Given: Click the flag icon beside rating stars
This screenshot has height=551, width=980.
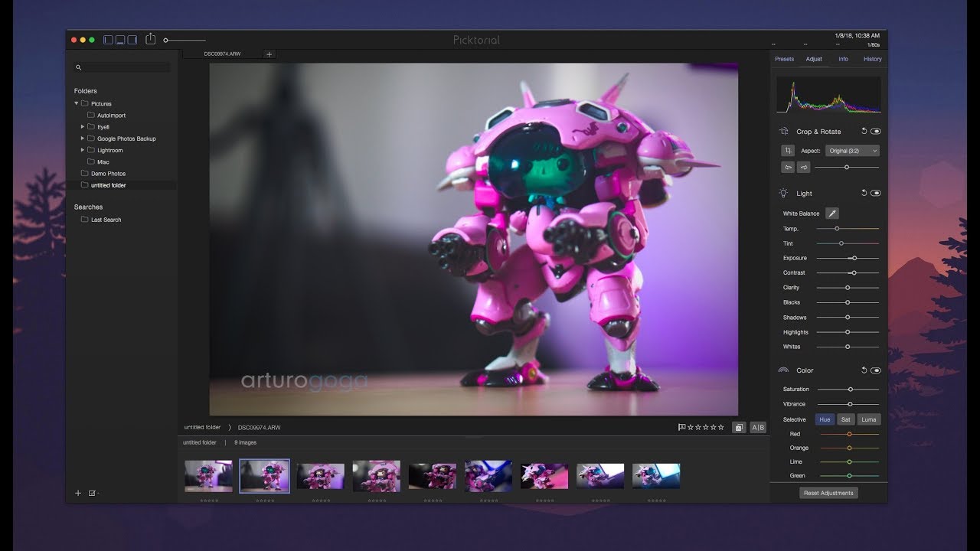Looking at the screenshot, I should [x=681, y=428].
